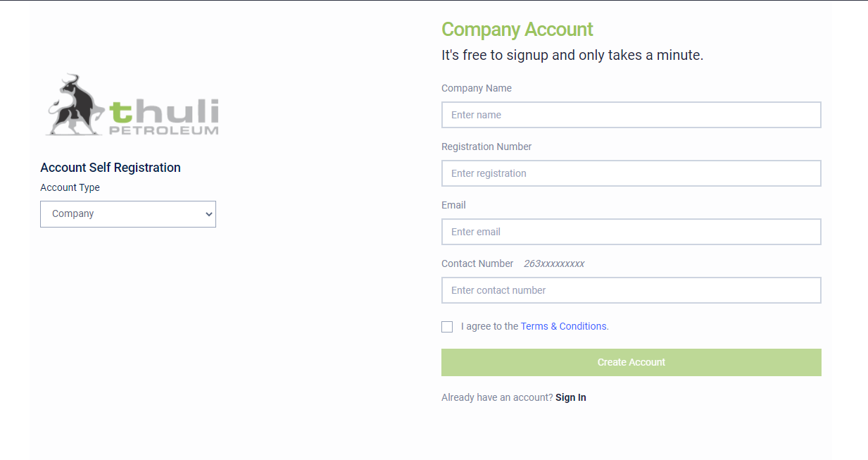Focus the Contact Number input box
868x460 pixels.
[x=631, y=290]
